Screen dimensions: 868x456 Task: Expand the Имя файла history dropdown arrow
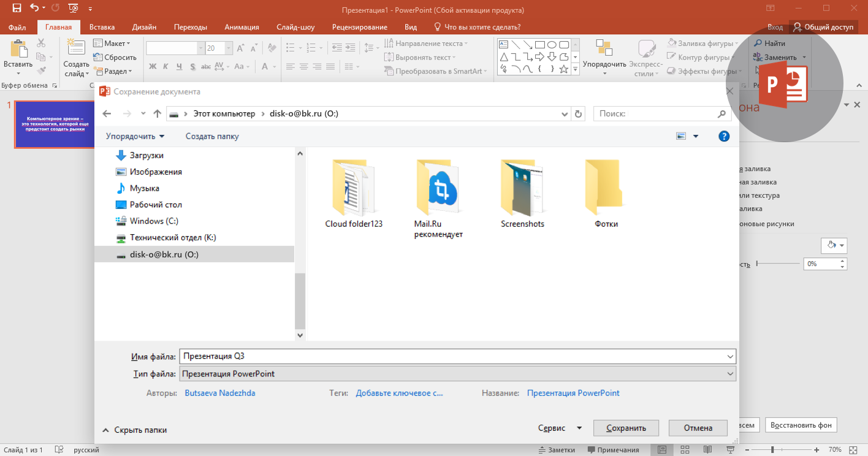729,357
